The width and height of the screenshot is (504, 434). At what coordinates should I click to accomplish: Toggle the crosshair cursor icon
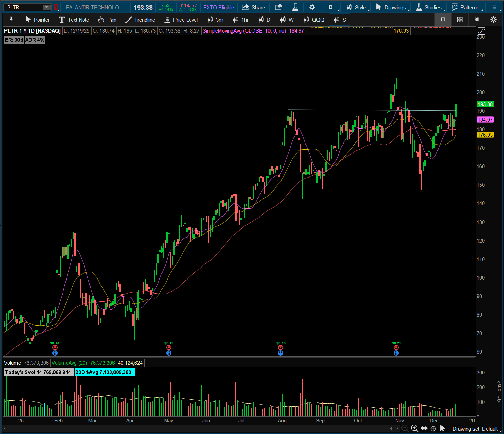[x=433, y=429]
